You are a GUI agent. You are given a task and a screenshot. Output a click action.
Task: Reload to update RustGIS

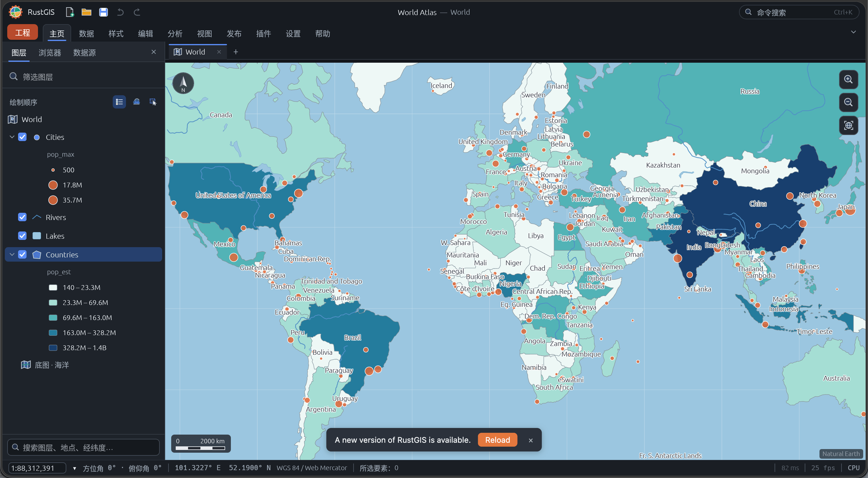tap(497, 440)
